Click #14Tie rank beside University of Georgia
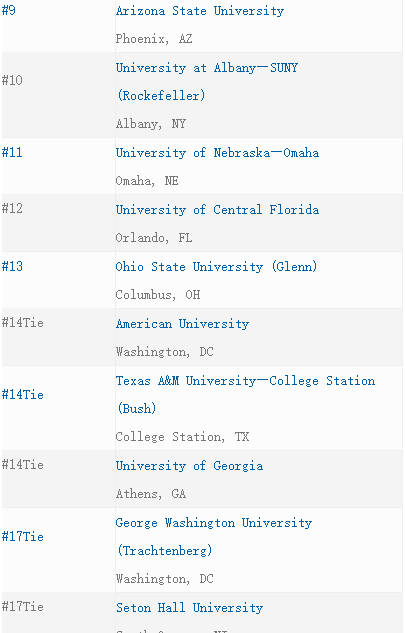The height and width of the screenshot is (633, 405). pos(23,465)
